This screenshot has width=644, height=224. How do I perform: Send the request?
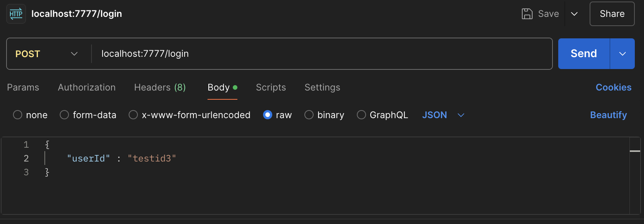[x=584, y=54]
